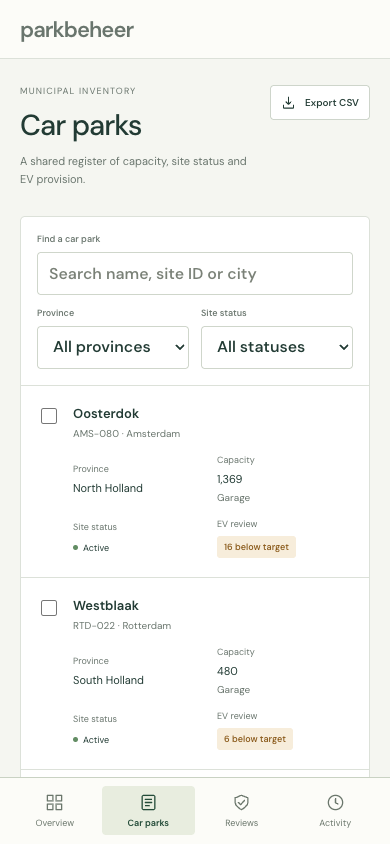This screenshot has width=390, height=844.
Task: Click the 6 below target badge
Action: tap(254, 739)
